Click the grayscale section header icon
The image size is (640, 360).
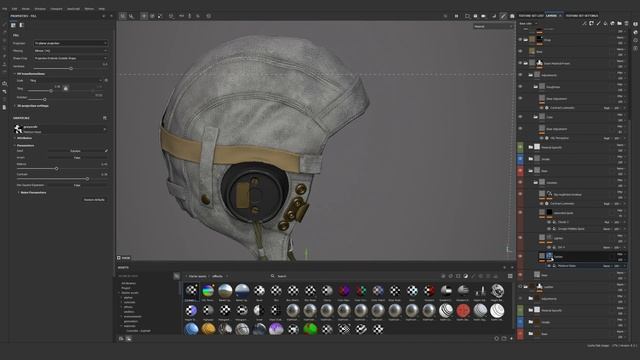[104, 118]
